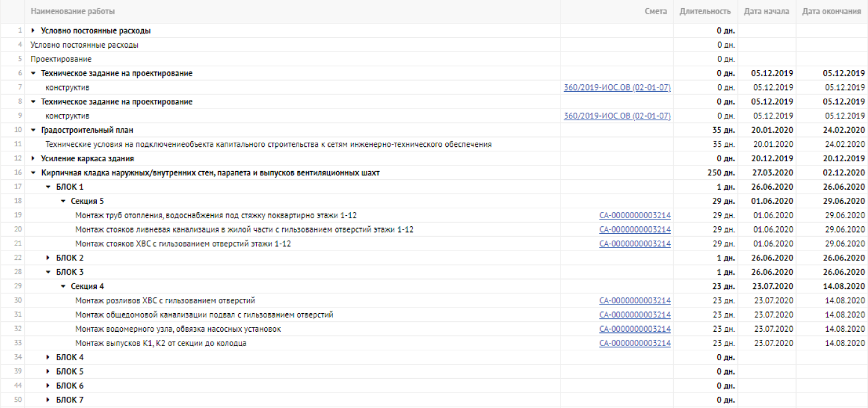This screenshot has width=868, height=408.
Task: Open smeta link for Монтаж розливов ХВС
Action: pos(635,301)
